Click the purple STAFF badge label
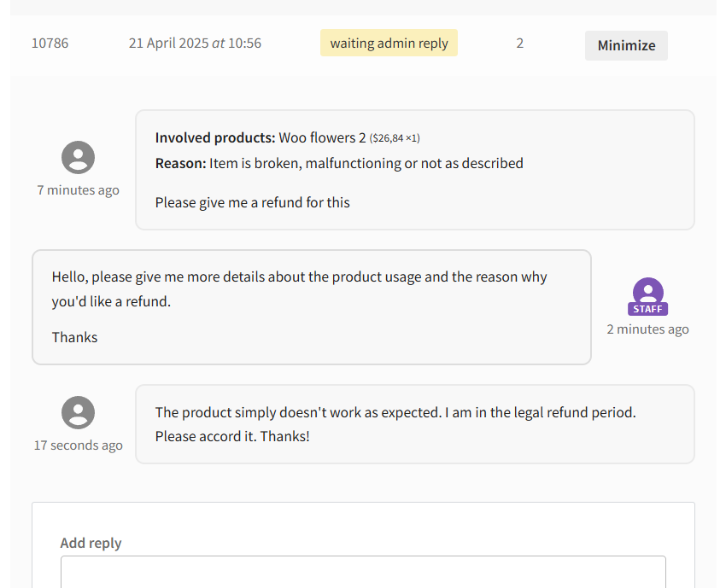This screenshot has height=588, width=726. [647, 309]
